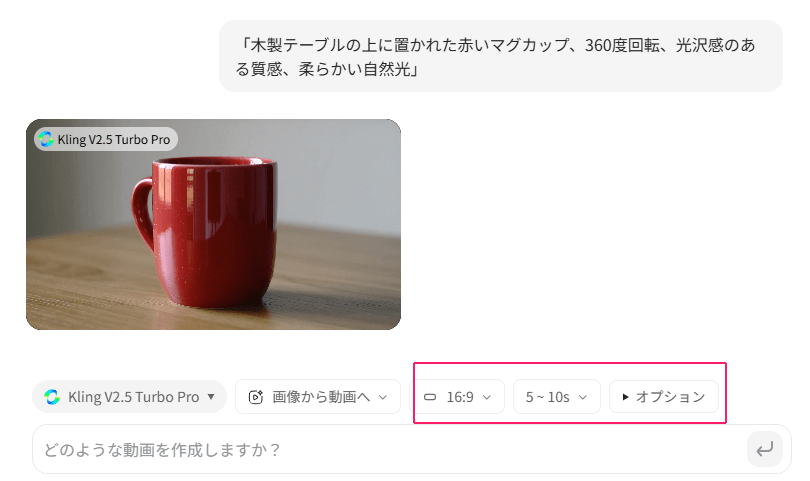This screenshot has height=481, width=810.
Task: Open the 16:9 dropdown chevron
Action: pos(487,397)
